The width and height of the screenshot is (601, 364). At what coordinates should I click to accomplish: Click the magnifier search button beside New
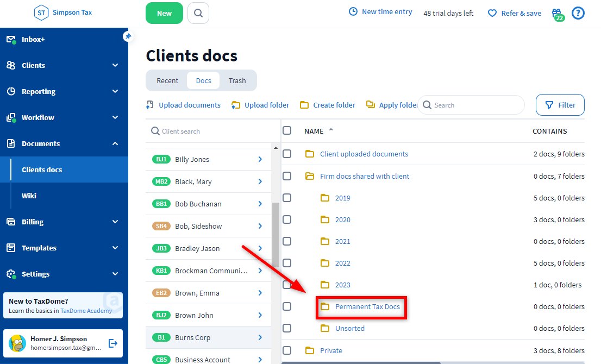click(x=198, y=13)
